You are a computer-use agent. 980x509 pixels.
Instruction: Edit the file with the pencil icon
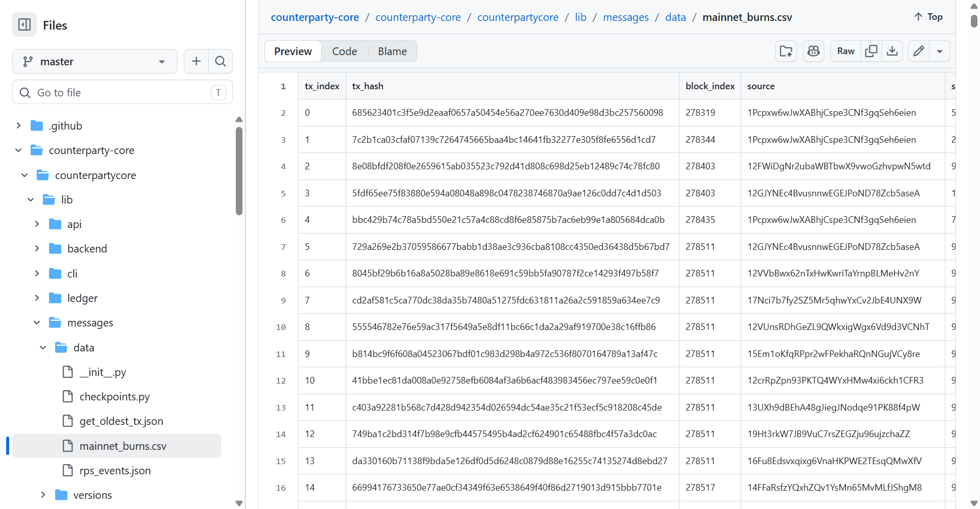click(x=918, y=51)
